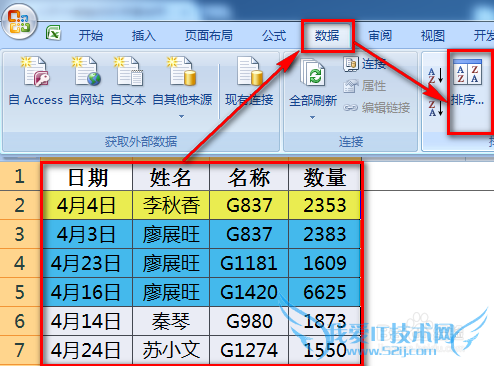Image resolution: width=494 pixels, height=366 pixels.
Task: Open existing connections (现有连接)
Action: click(x=249, y=81)
